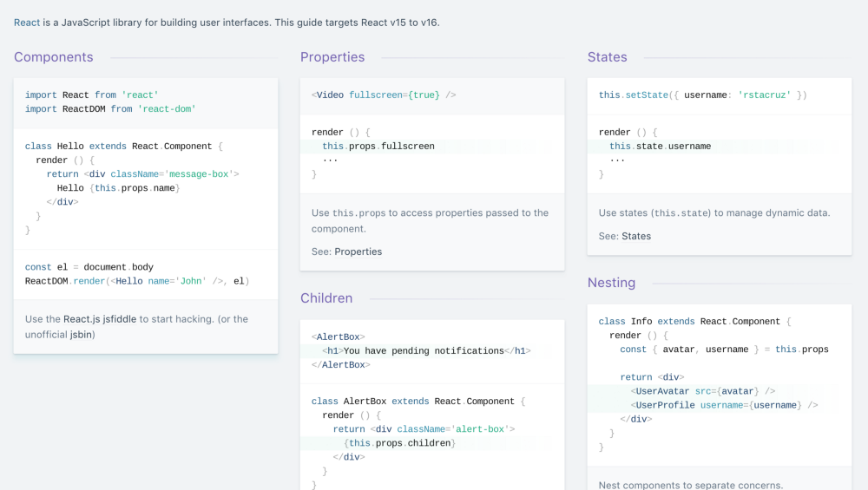The width and height of the screenshot is (868, 490).
Task: Click the 'You have pending notifications' h1 line
Action: pos(425,351)
